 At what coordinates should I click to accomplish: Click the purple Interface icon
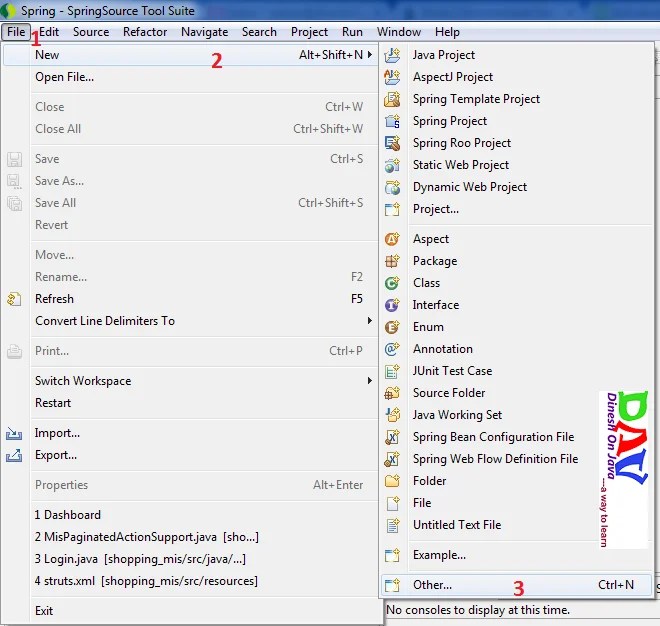coord(392,305)
